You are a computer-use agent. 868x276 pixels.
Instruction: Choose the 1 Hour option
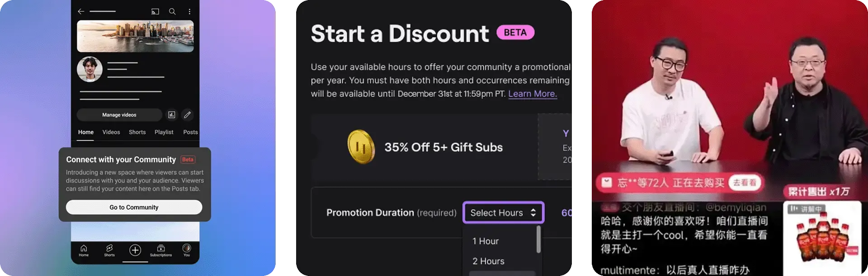pyautogui.click(x=486, y=241)
